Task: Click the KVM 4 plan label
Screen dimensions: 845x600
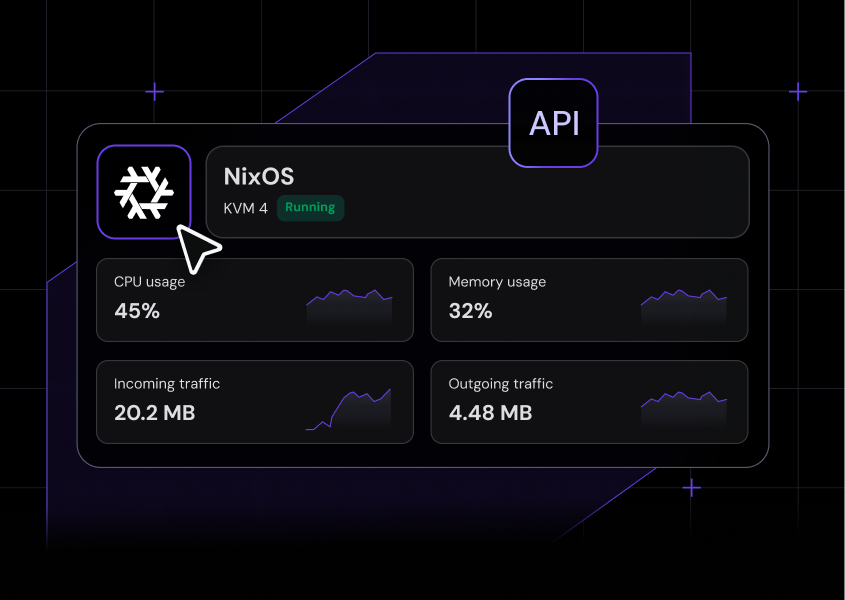Action: (246, 208)
